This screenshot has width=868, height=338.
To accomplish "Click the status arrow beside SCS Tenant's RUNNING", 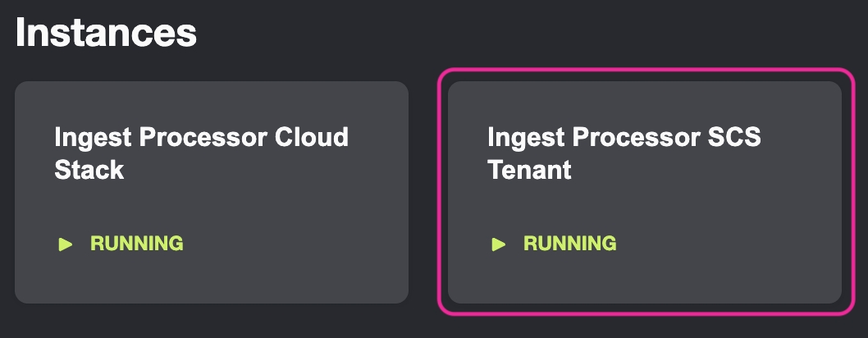I will [x=498, y=244].
